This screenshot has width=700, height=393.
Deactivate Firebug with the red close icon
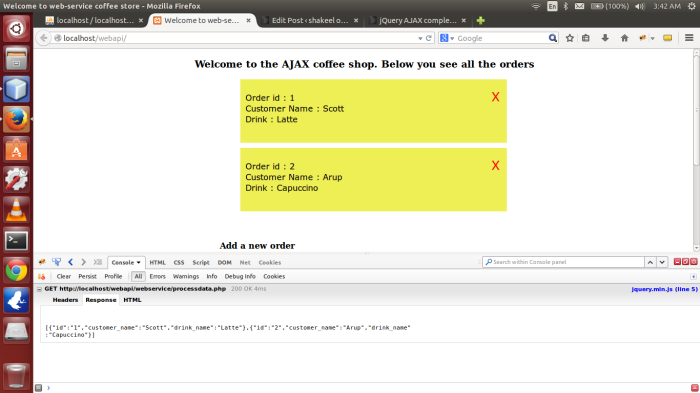click(693, 262)
